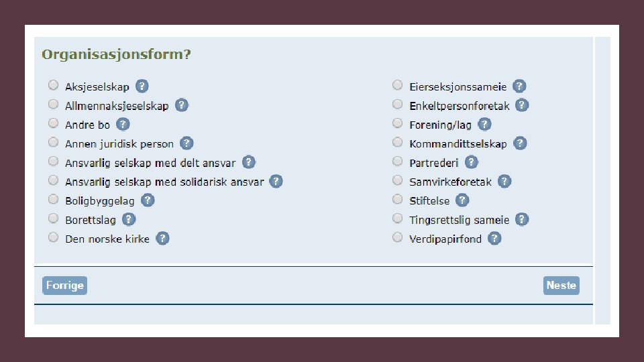
Task: Show help for Stiftelse
Action: click(462, 200)
